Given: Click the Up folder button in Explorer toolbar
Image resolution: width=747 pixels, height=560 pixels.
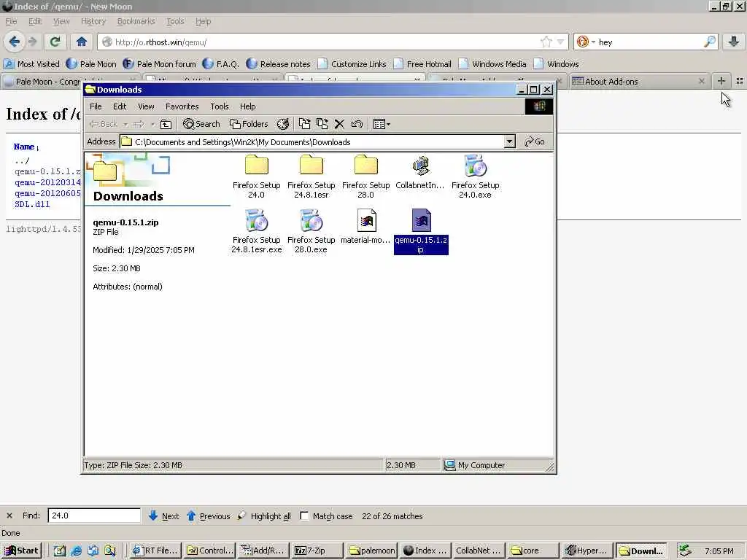Looking at the screenshot, I should coord(166,124).
